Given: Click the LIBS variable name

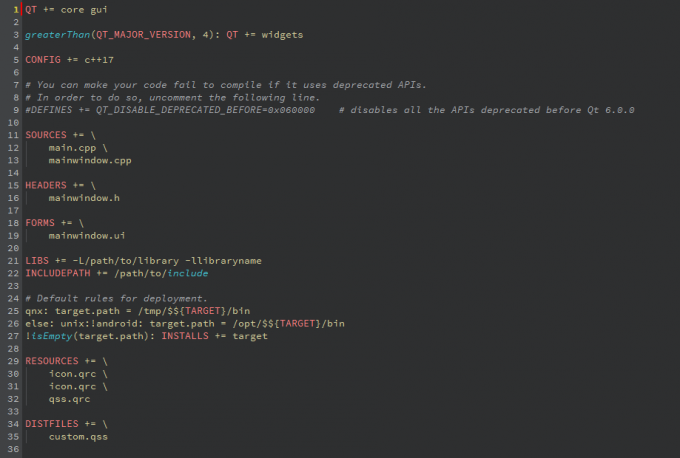Looking at the screenshot, I should click(37, 261).
